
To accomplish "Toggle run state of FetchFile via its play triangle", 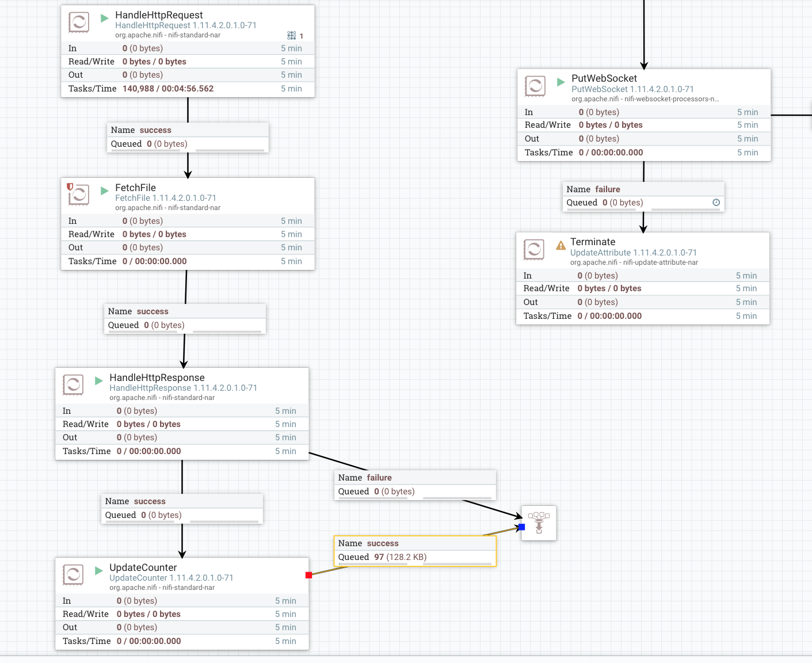I will click(104, 190).
